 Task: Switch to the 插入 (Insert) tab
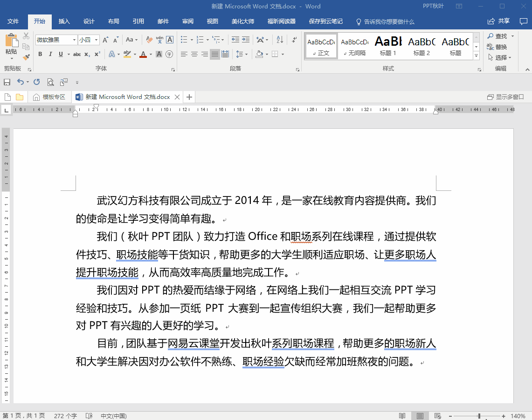click(x=64, y=21)
